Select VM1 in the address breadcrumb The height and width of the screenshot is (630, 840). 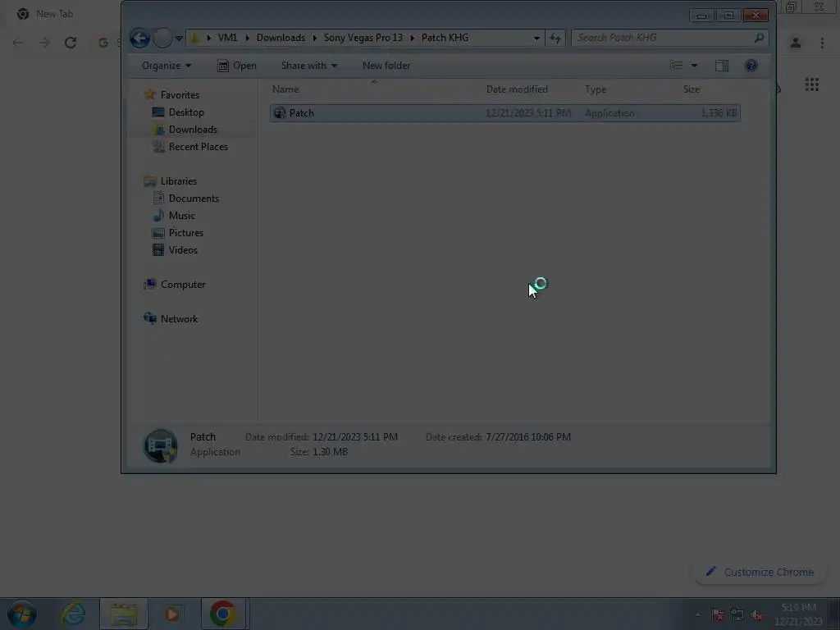tap(227, 38)
